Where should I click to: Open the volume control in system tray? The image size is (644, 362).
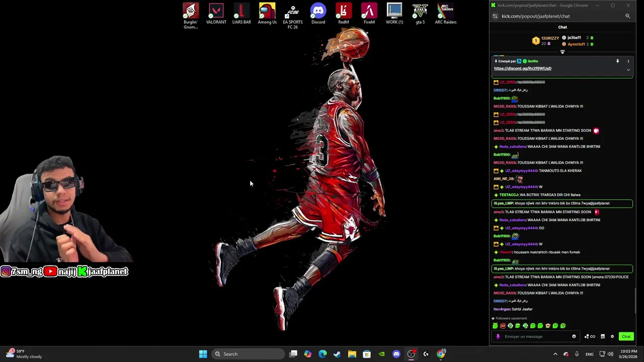pyautogui.click(x=610, y=354)
